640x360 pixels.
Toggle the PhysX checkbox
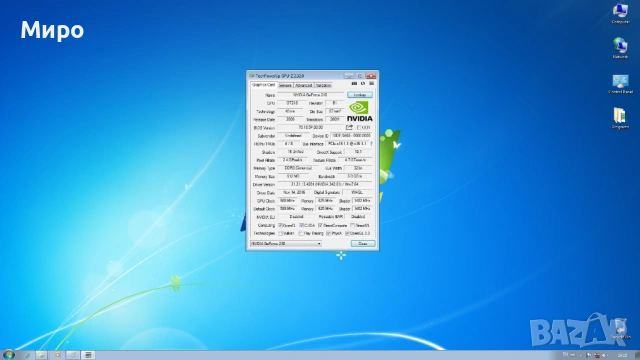point(329,233)
